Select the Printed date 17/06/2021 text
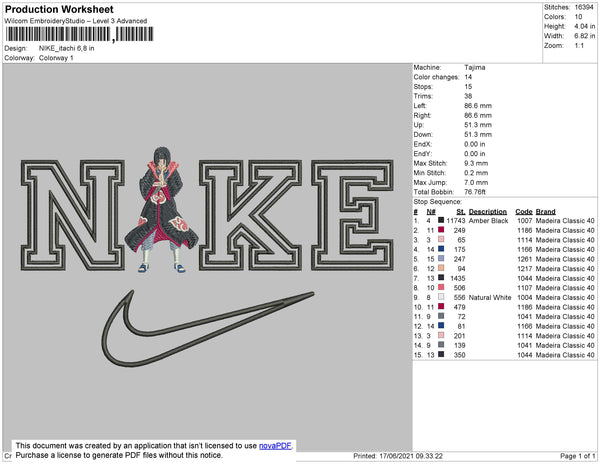Screen dimensions: 600x464 [x=398, y=456]
